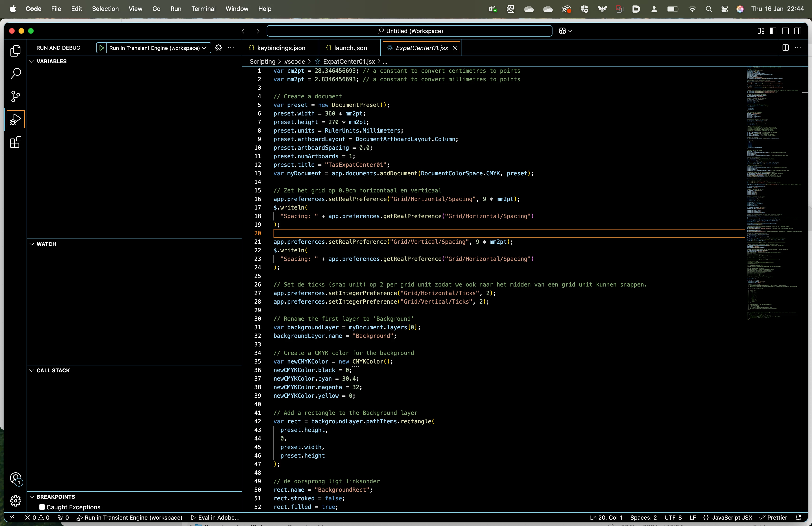Click the Untitled (Workspace) command center field

point(409,31)
